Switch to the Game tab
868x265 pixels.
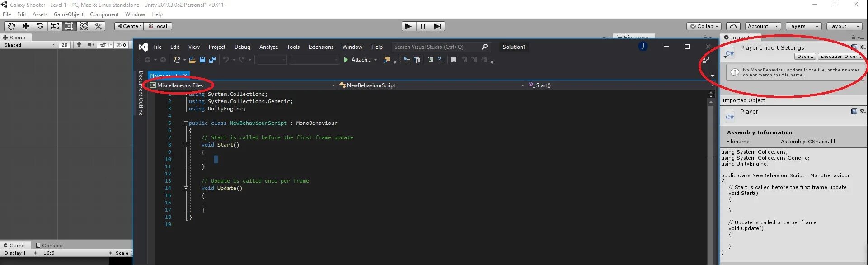point(14,246)
